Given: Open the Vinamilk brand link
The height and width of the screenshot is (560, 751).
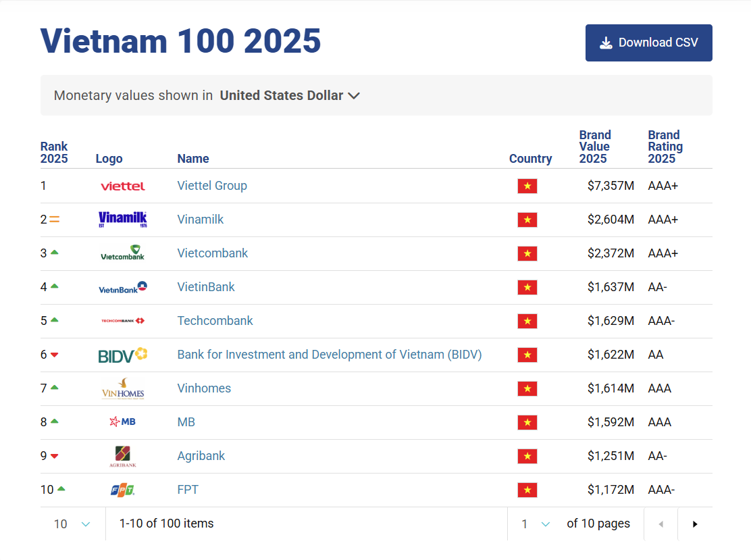Looking at the screenshot, I should (x=200, y=219).
